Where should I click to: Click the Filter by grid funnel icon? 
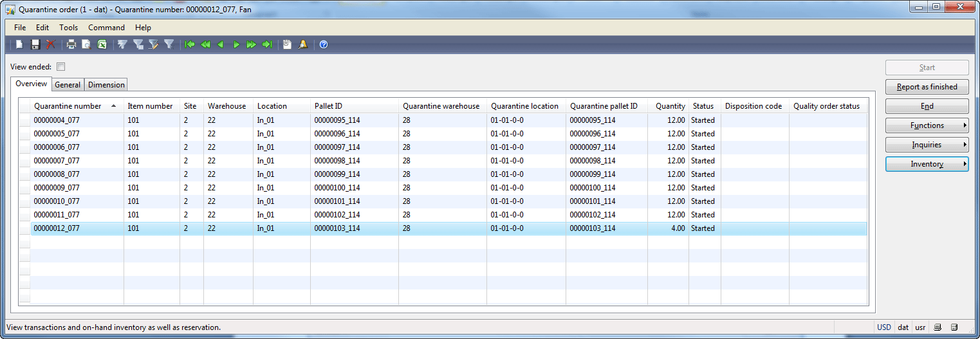138,44
